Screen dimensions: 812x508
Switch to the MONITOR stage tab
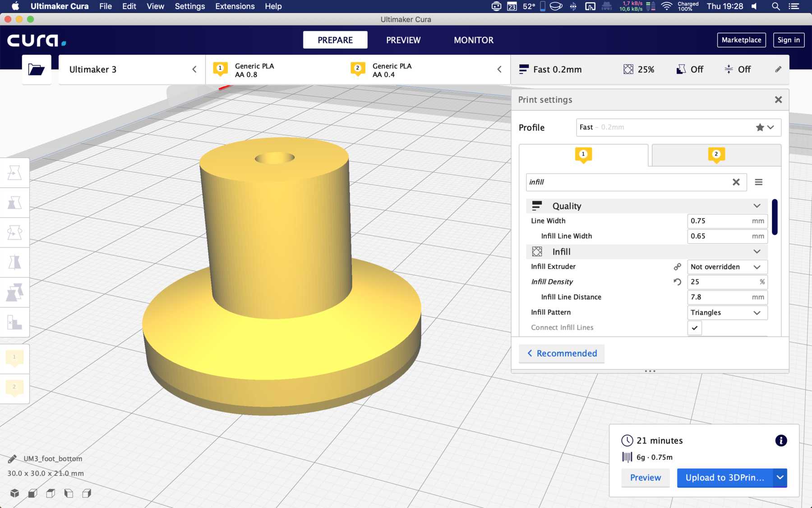tap(474, 40)
